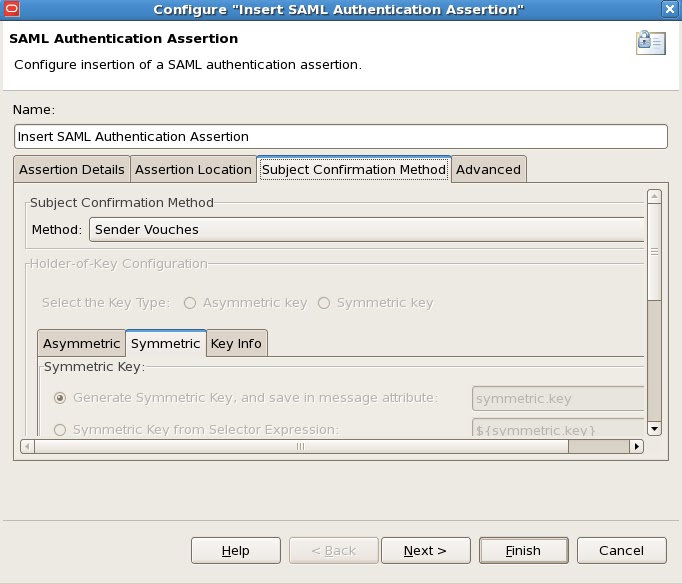Screen dimensions: 682x584
Task: Click the vertical scrollbar thumb
Action: pyautogui.click(x=654, y=251)
